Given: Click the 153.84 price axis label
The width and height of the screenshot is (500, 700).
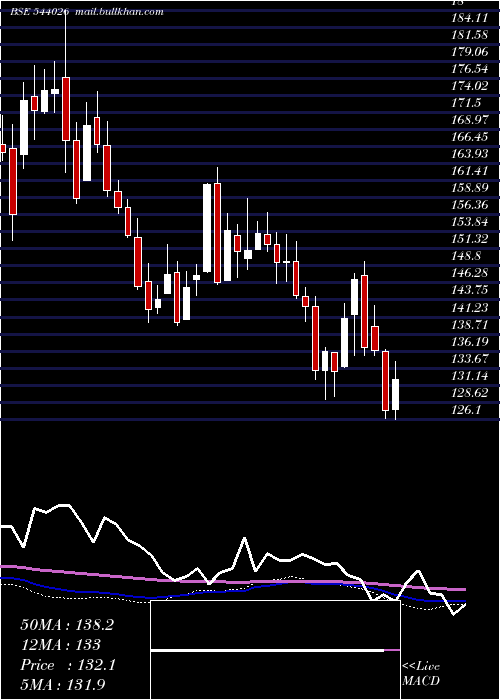Looking at the screenshot, I should [x=470, y=222].
